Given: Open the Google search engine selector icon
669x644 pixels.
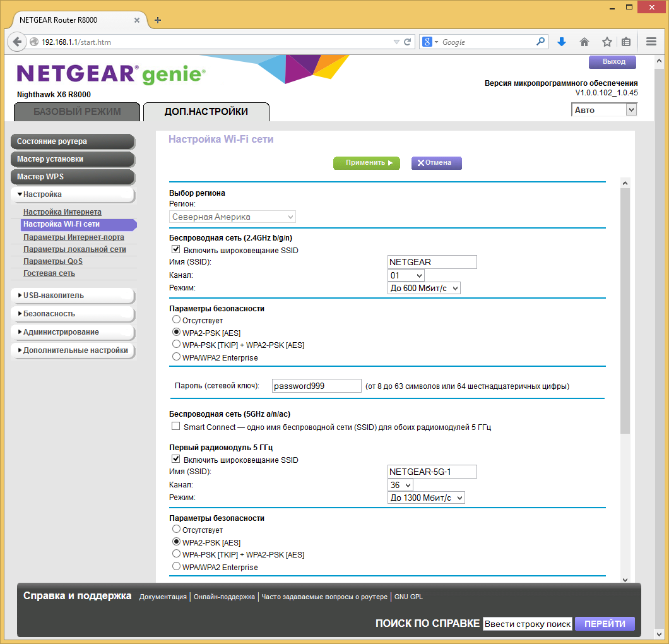Looking at the screenshot, I should tap(430, 42).
